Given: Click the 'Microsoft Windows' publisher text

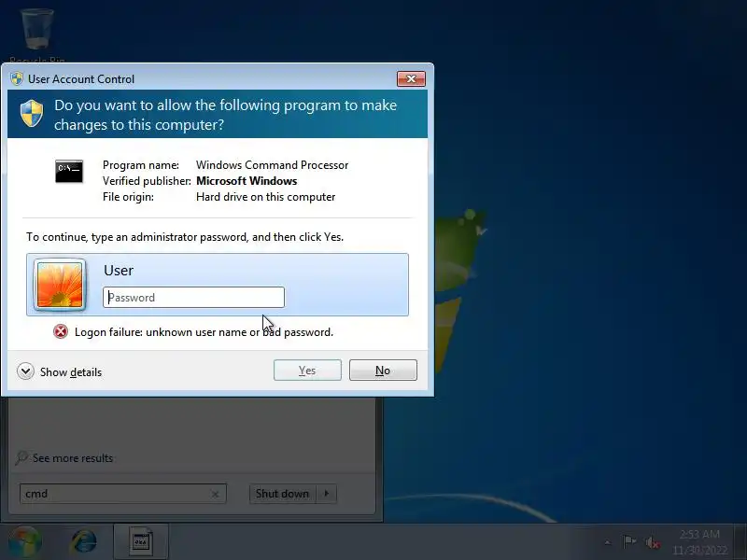Looking at the screenshot, I should click(247, 181).
